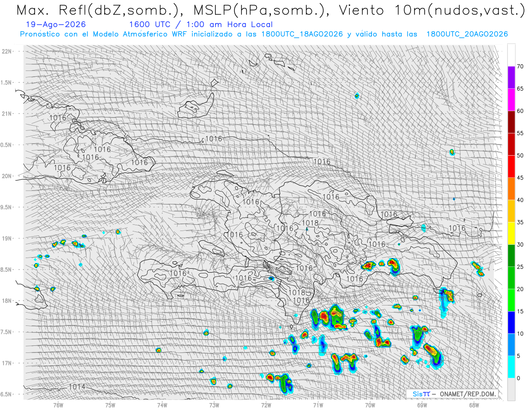Click the '74W' longitude axis label
Image resolution: width=532 pixels, height=411 pixels.
[x=162, y=404]
